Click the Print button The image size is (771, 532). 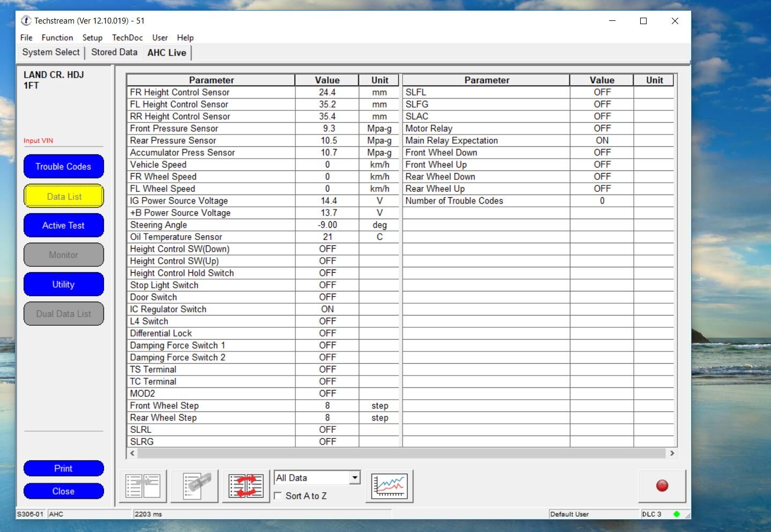(63, 468)
